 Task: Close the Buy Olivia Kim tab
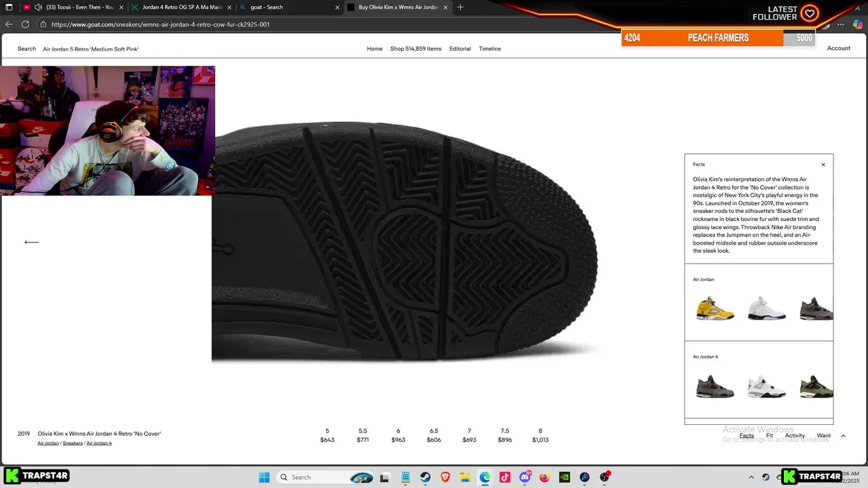pos(445,7)
